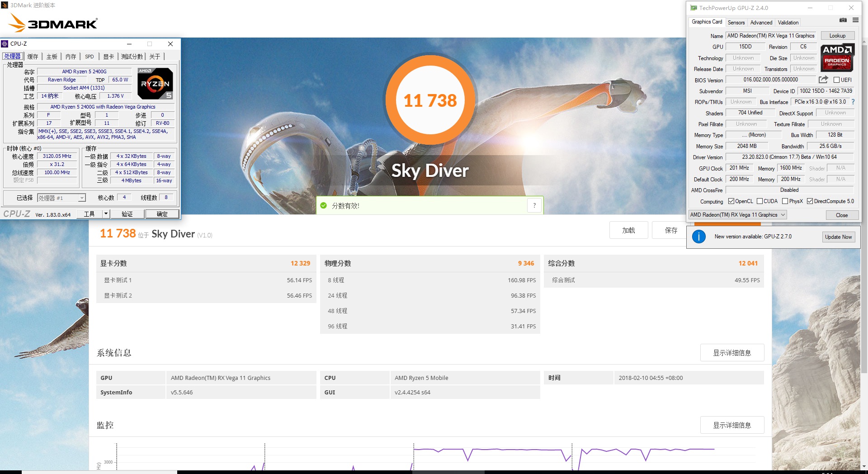This screenshot has height=474, width=868.
Task: Click the 核心速度 value 3120.05 MHz in CPU-Z
Action: (57, 156)
